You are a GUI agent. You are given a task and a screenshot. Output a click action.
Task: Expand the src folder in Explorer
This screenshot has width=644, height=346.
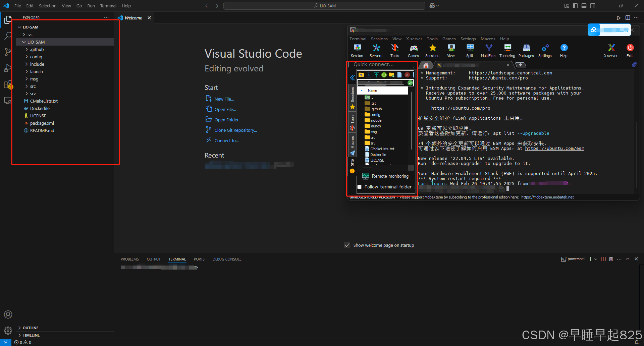[27, 86]
